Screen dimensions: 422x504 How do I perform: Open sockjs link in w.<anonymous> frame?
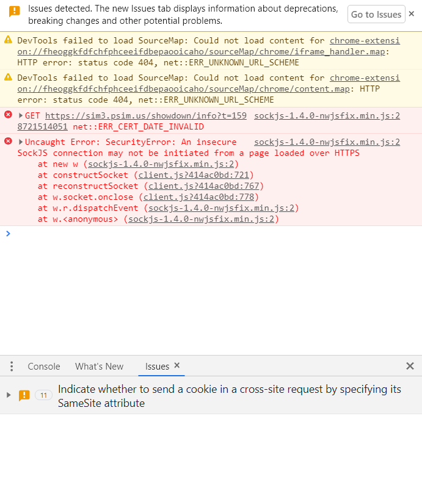[201, 219]
